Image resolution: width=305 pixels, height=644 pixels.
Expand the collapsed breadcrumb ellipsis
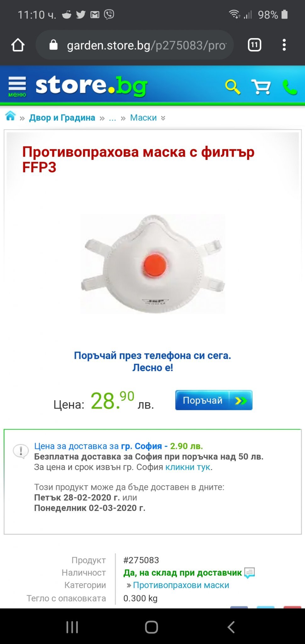[x=112, y=118]
